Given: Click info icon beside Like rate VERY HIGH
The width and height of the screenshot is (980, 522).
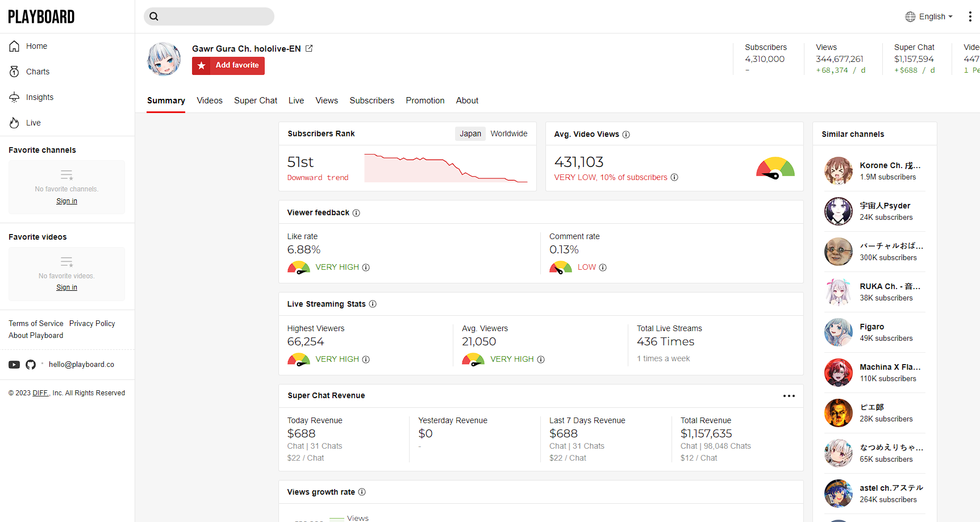Looking at the screenshot, I should click(x=366, y=268).
